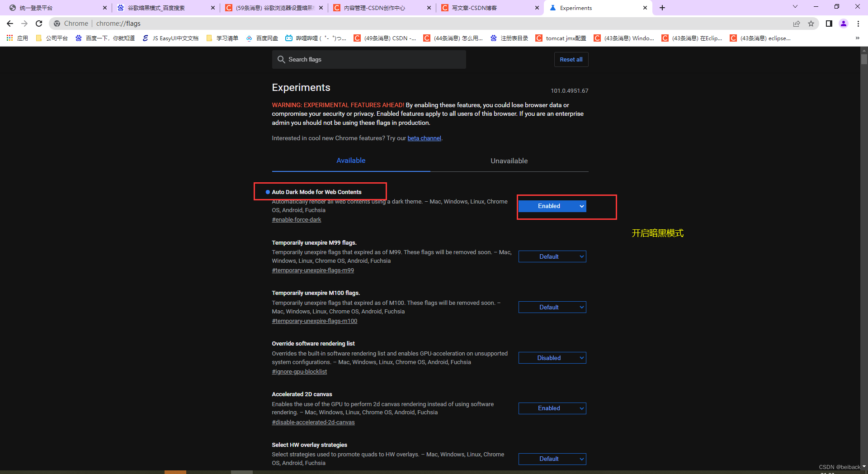Click the Chrome site info chip in address bar

tap(71, 24)
